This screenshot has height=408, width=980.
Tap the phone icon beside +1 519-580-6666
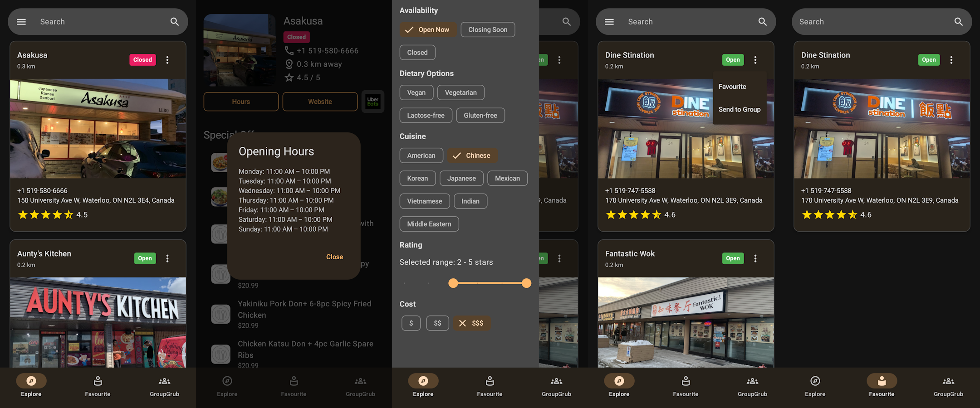point(289,51)
